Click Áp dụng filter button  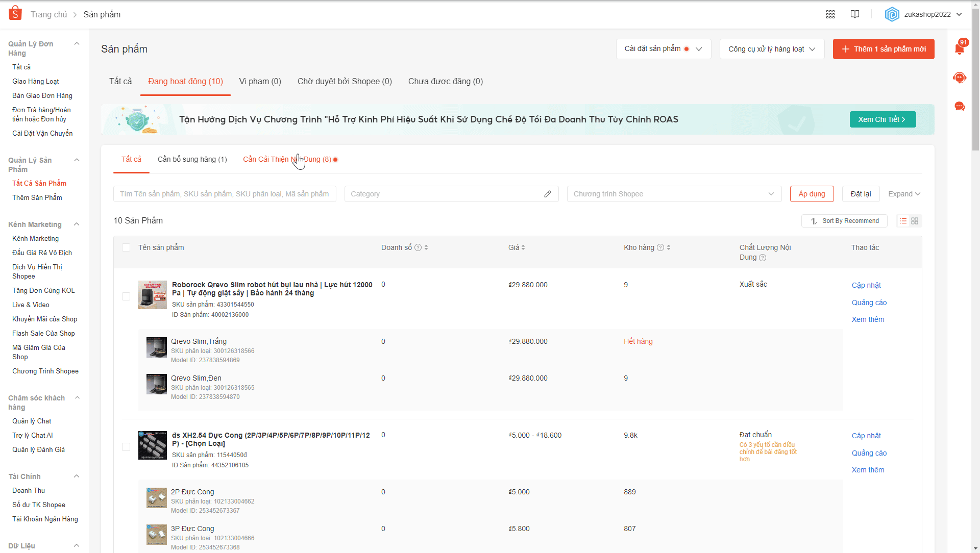click(812, 194)
